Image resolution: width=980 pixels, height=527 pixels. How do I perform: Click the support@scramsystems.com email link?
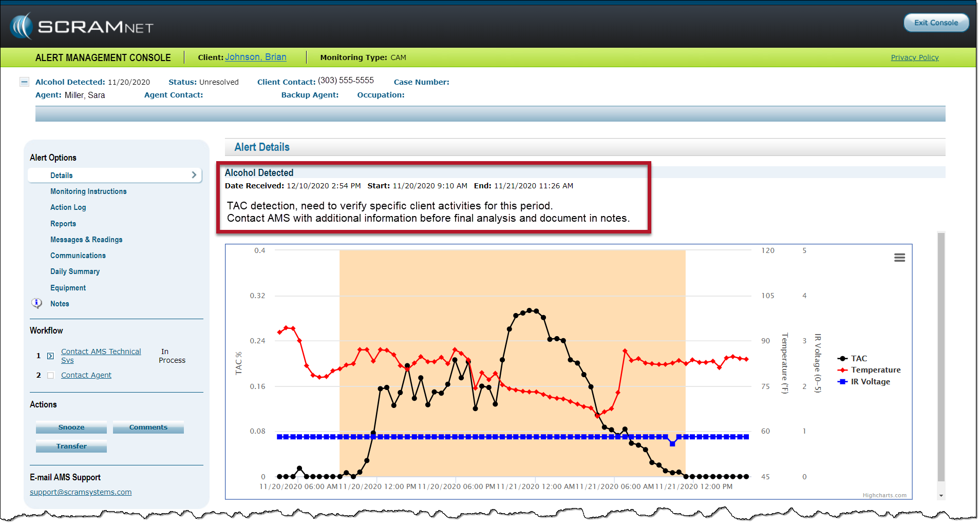[81, 492]
